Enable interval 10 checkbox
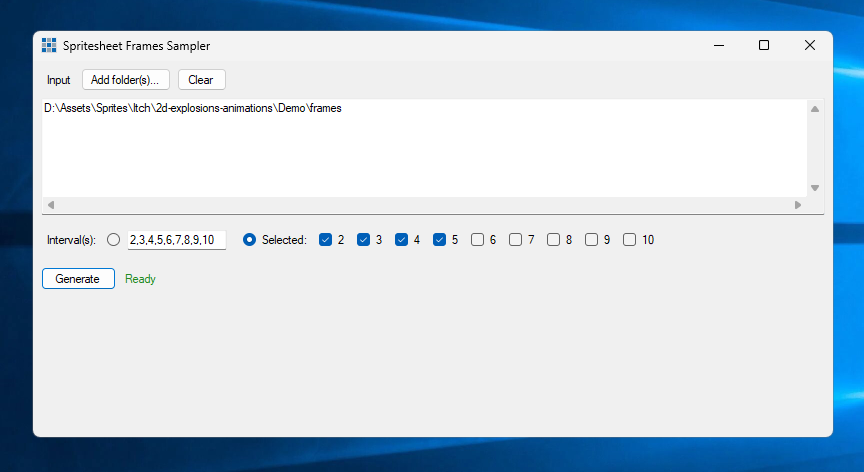The width and height of the screenshot is (864, 472). pyautogui.click(x=629, y=240)
